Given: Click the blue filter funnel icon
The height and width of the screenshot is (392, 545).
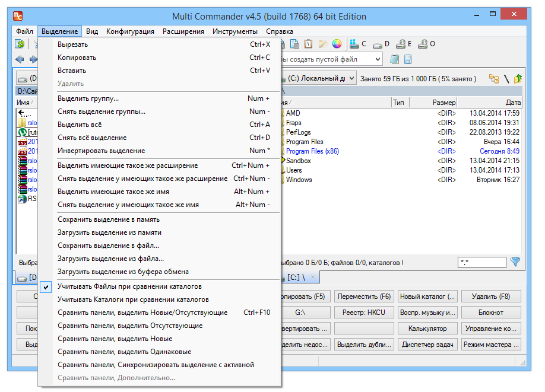Looking at the screenshot, I should click(x=515, y=262).
